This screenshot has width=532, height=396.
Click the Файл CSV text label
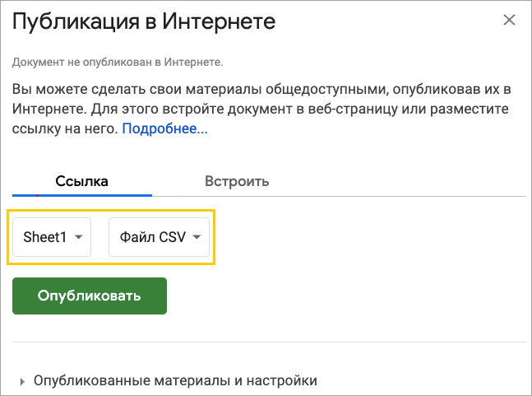click(x=152, y=237)
